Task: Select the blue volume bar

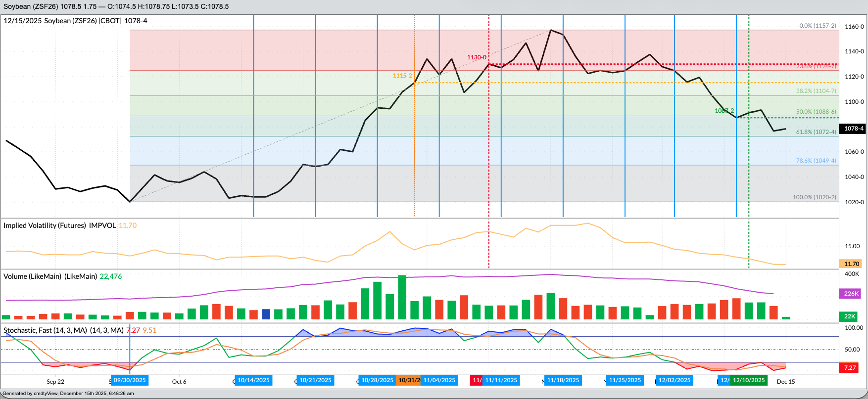Action: (x=266, y=314)
